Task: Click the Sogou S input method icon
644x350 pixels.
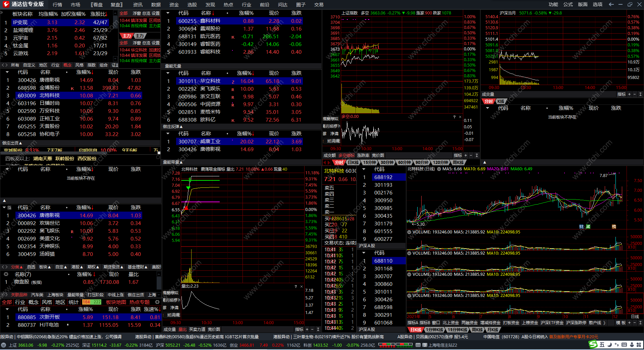Action: click(x=593, y=345)
